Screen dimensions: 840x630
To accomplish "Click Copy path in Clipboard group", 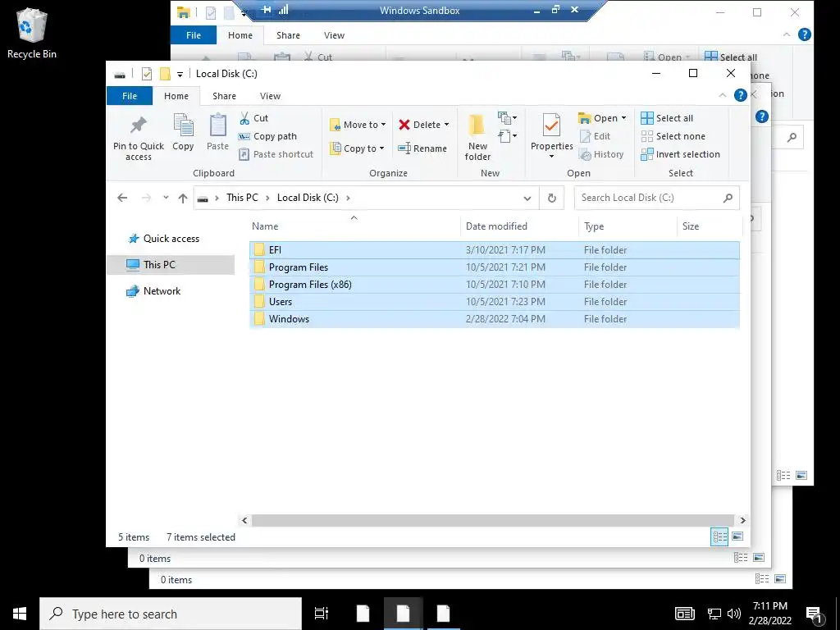I will (x=267, y=136).
